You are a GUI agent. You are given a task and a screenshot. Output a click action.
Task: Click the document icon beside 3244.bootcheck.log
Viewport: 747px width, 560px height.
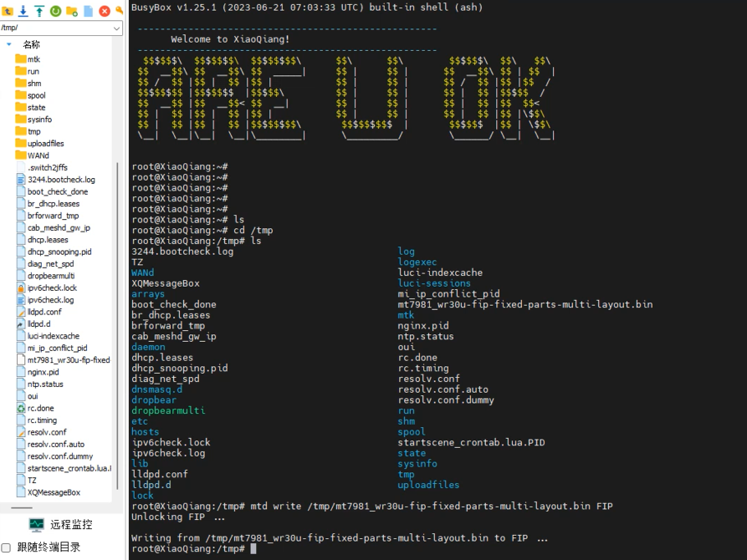20,180
